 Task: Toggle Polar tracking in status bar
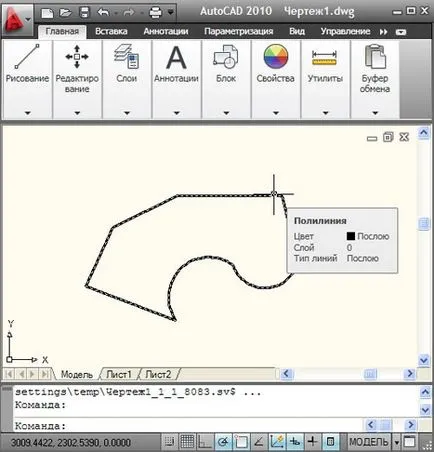[x=223, y=442]
